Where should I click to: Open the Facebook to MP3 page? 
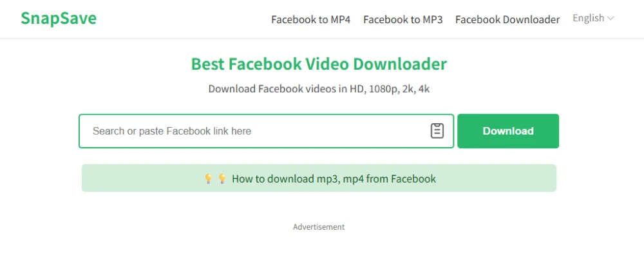[x=403, y=19]
